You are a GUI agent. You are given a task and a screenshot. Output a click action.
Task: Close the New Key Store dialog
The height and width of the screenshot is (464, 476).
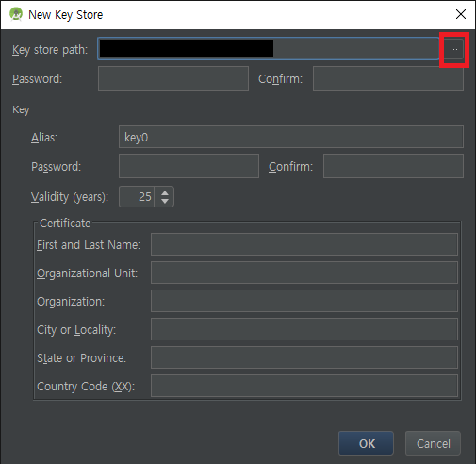coord(461,14)
